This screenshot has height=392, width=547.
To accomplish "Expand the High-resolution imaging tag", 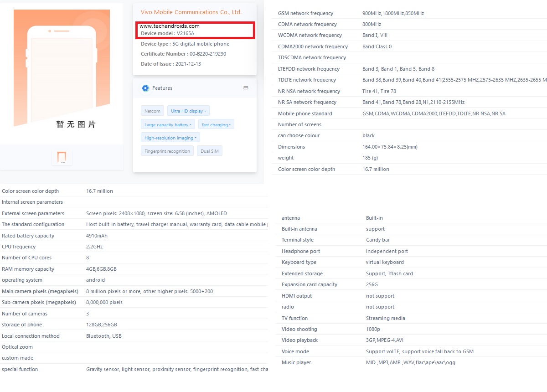I will click(170, 138).
